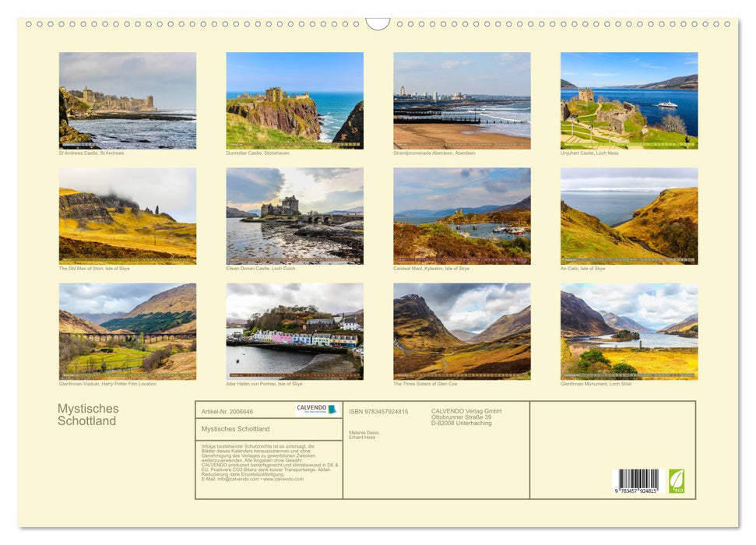Screen dimensions: 756x545
Task: Open the Urquhart Castle, Loch Ness image
Action: click(x=629, y=101)
